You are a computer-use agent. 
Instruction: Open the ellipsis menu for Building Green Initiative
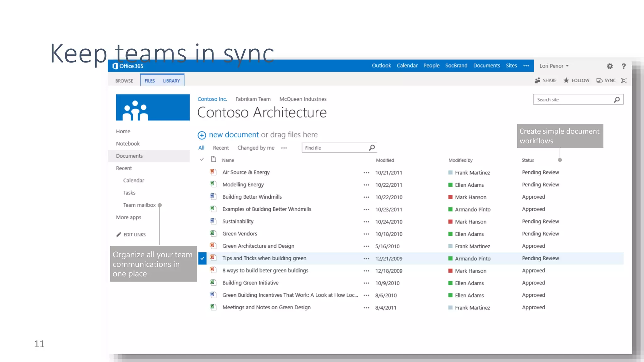pos(366,283)
